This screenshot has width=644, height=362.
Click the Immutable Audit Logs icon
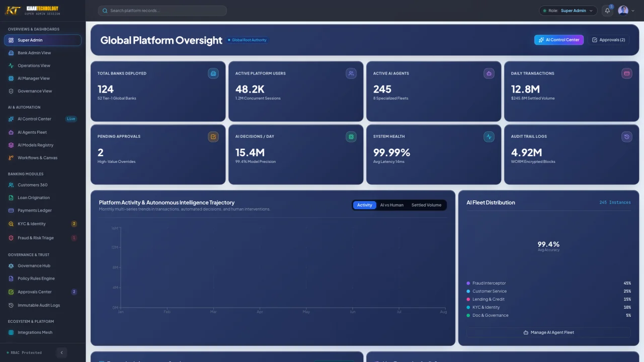(x=12, y=305)
